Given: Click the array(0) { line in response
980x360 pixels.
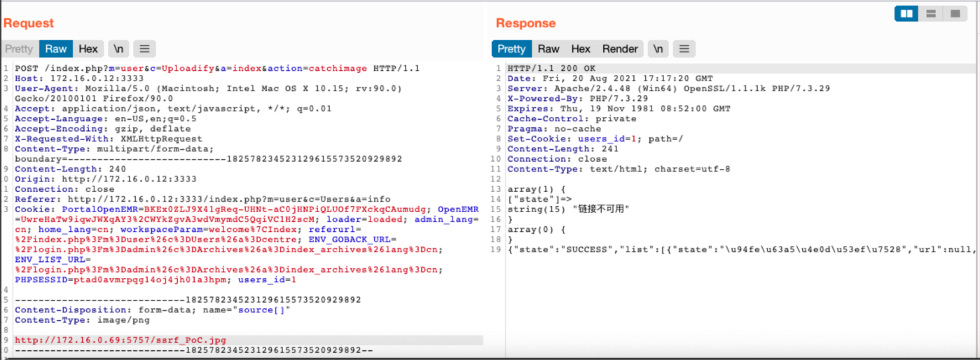Looking at the screenshot, I should [537, 230].
